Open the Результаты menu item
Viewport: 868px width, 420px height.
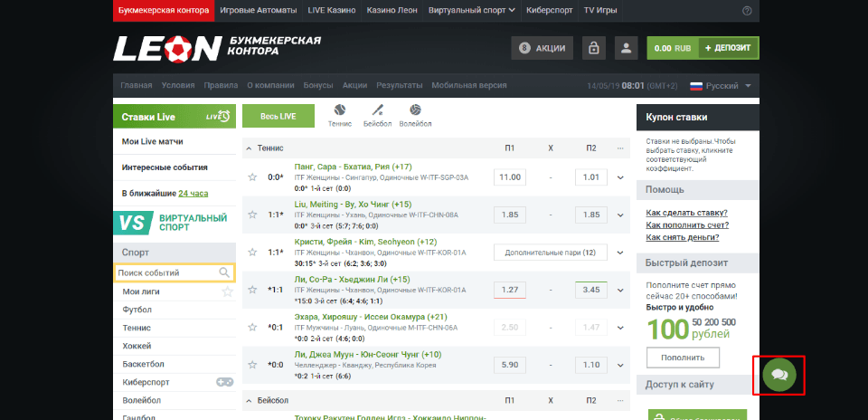pos(399,86)
